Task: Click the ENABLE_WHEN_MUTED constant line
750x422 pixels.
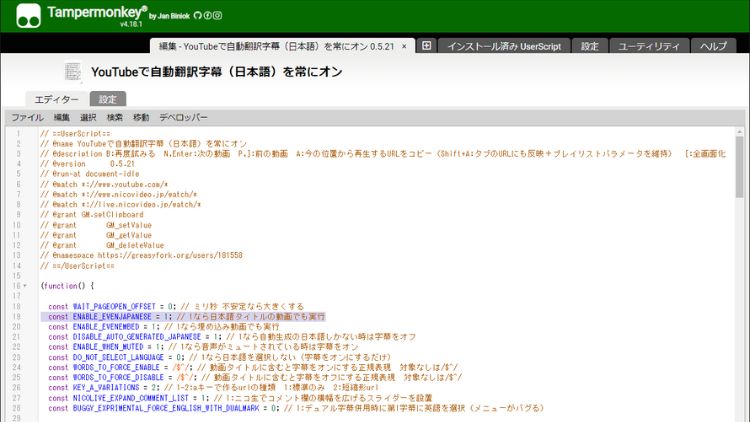Action: tap(203, 347)
